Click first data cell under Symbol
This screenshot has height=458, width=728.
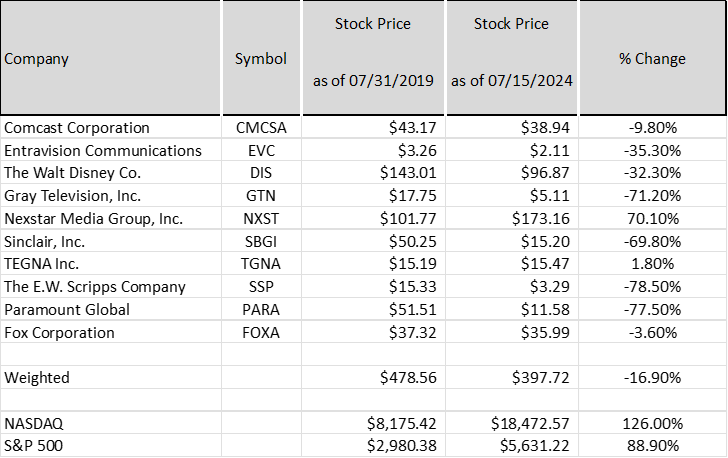261,126
